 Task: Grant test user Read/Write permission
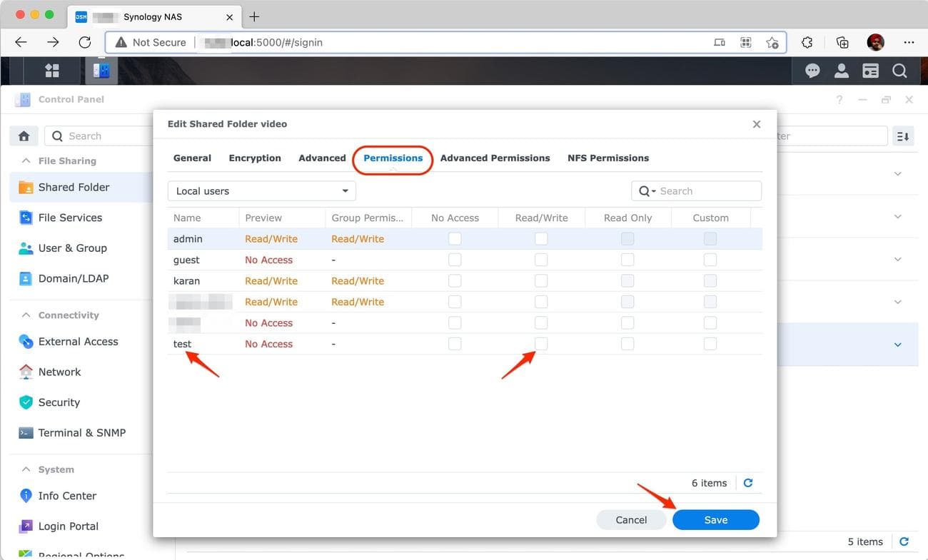pos(541,343)
